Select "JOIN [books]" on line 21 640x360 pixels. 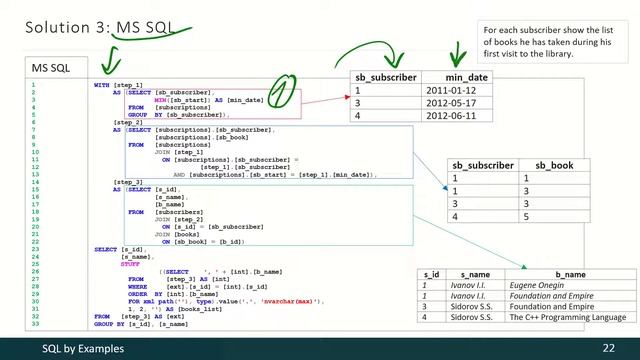tap(177, 234)
